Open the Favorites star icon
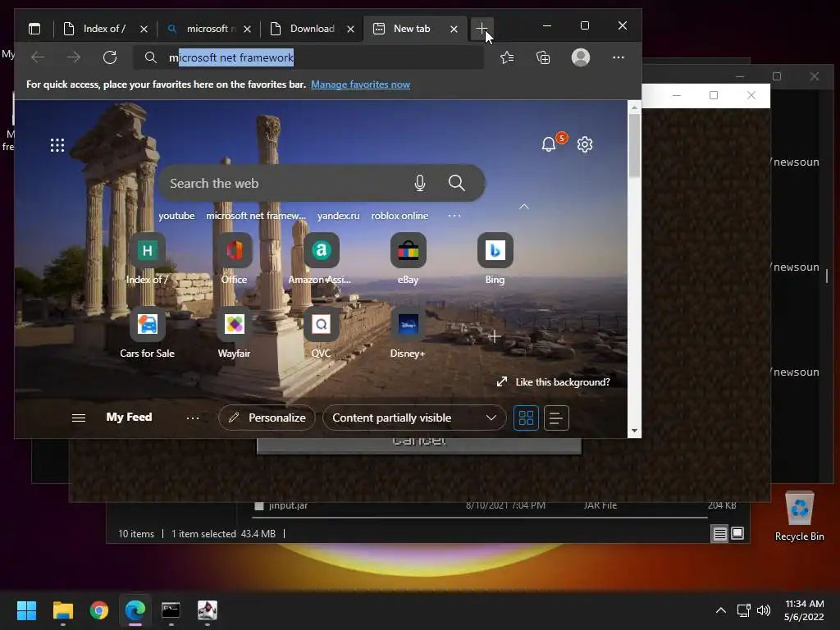Image resolution: width=840 pixels, height=630 pixels. point(507,57)
